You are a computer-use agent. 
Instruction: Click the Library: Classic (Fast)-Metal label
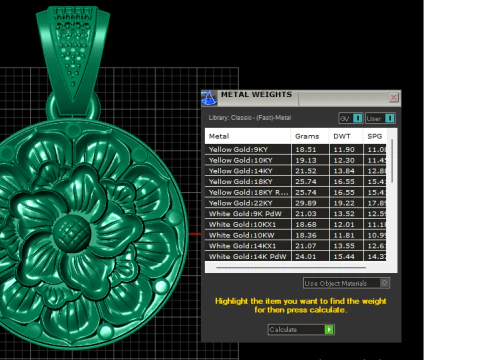[250, 118]
